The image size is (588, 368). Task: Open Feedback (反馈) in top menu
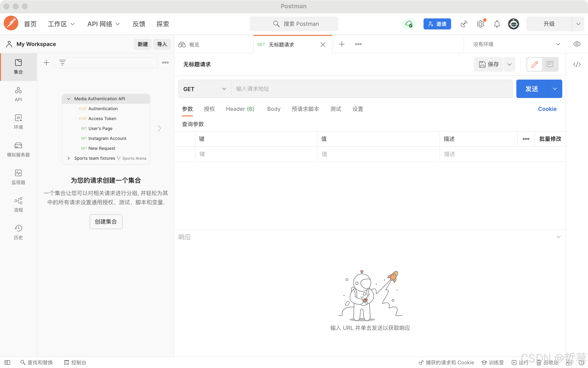[139, 24]
